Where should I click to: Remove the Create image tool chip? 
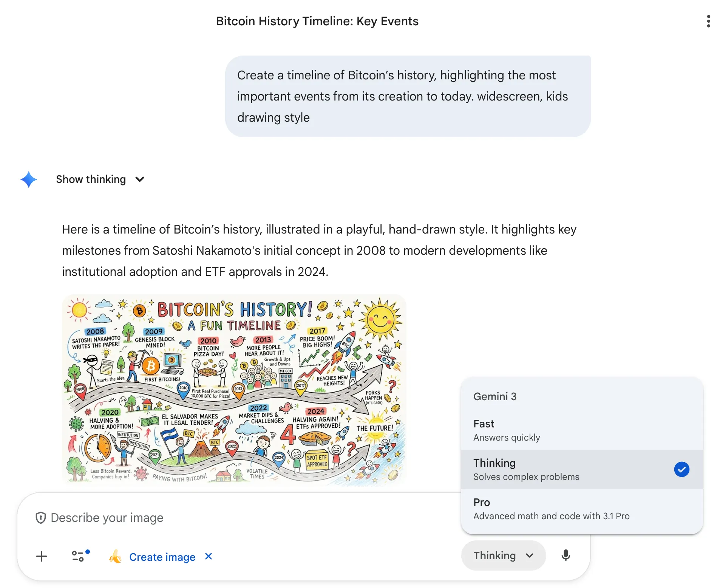(x=209, y=556)
